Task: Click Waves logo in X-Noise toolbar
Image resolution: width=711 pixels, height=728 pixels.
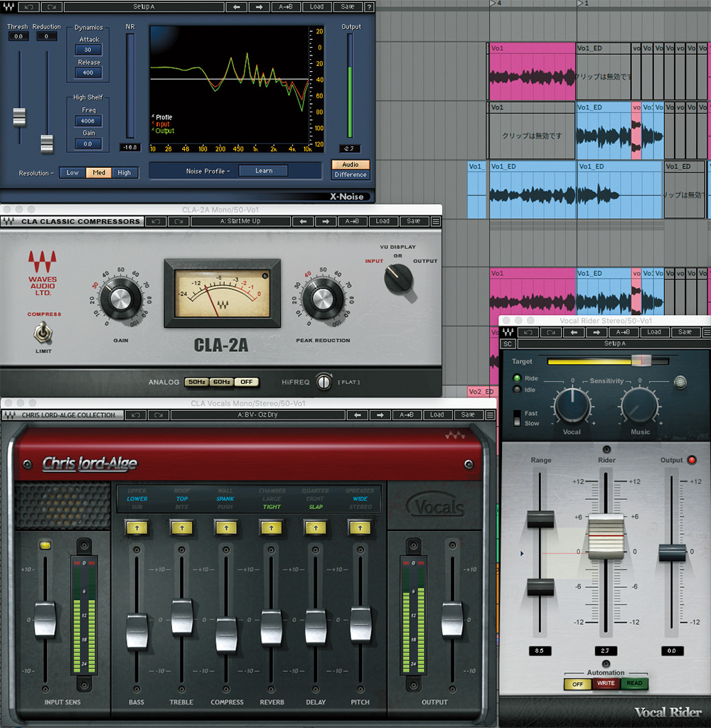Action: click(9, 7)
